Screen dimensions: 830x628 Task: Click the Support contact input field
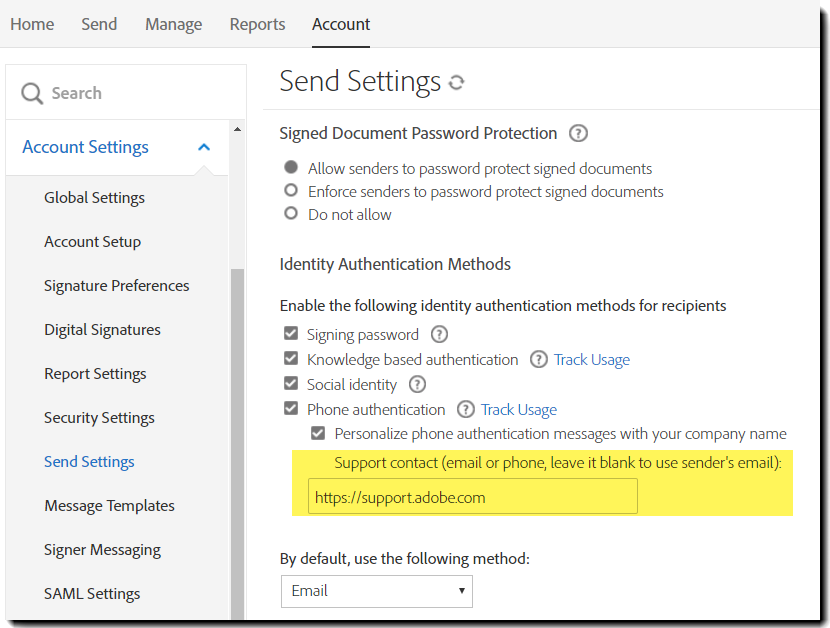click(x=473, y=496)
